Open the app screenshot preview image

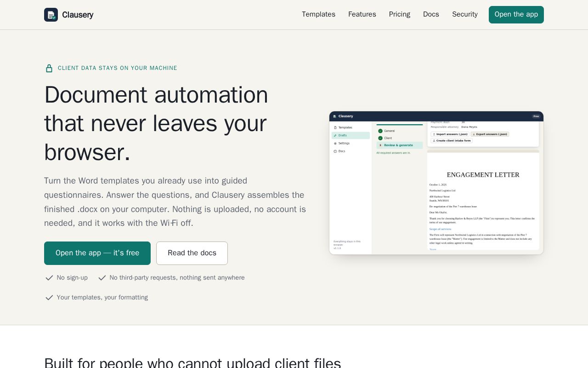pos(436,183)
